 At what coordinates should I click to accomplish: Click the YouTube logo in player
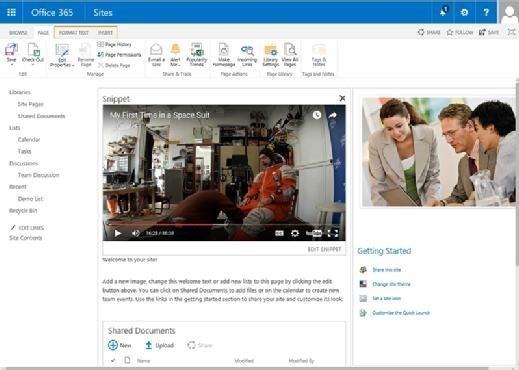tap(314, 233)
